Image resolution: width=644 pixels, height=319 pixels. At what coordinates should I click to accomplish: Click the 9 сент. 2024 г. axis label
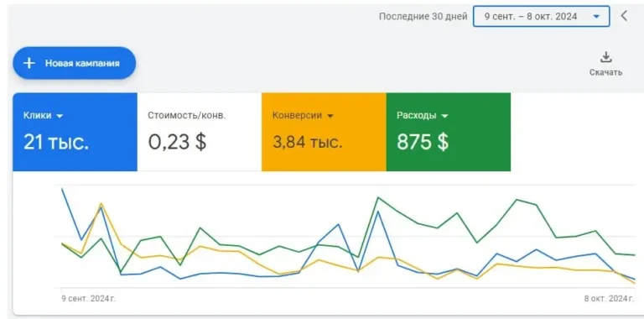(89, 299)
